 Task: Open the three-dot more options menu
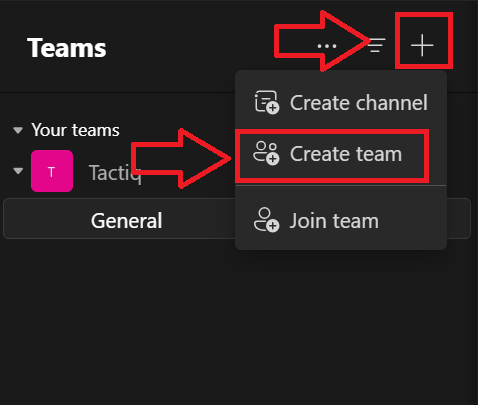[327, 46]
